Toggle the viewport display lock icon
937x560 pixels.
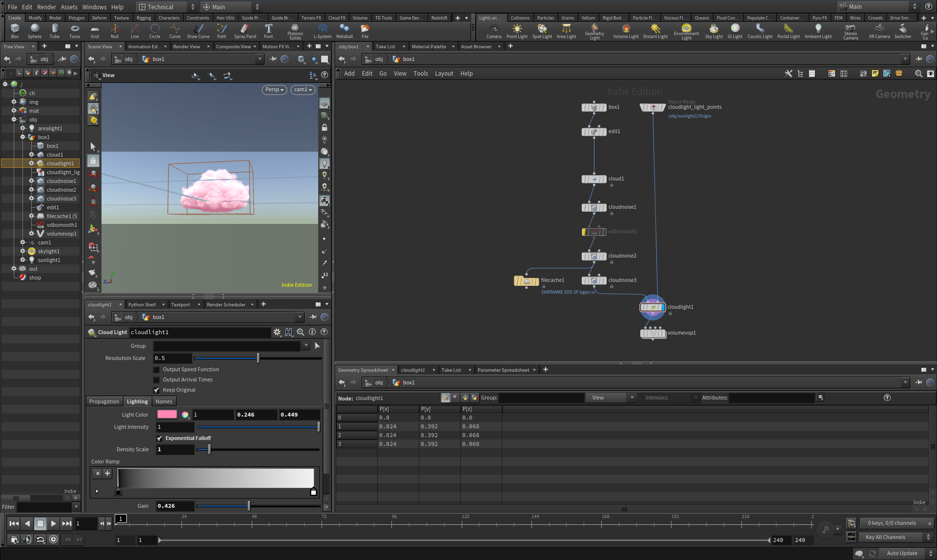pyautogui.click(x=324, y=127)
